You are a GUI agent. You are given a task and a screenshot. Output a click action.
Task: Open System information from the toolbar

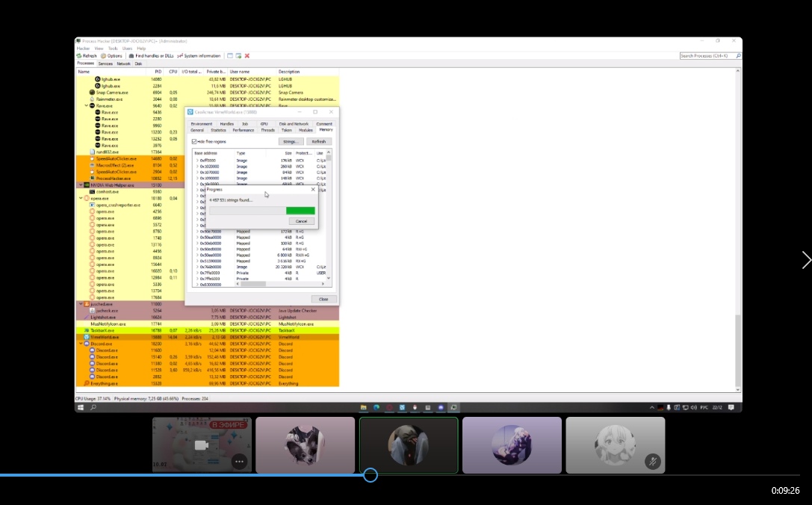click(x=199, y=56)
